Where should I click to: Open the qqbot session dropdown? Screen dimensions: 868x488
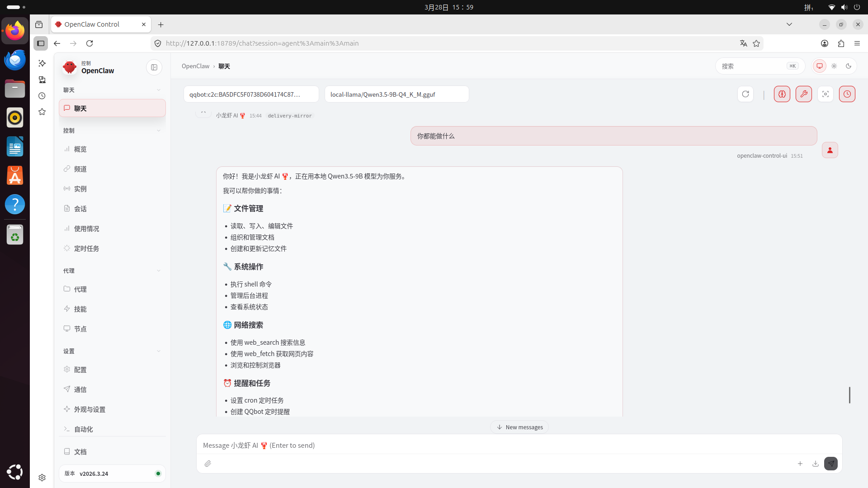[251, 94]
